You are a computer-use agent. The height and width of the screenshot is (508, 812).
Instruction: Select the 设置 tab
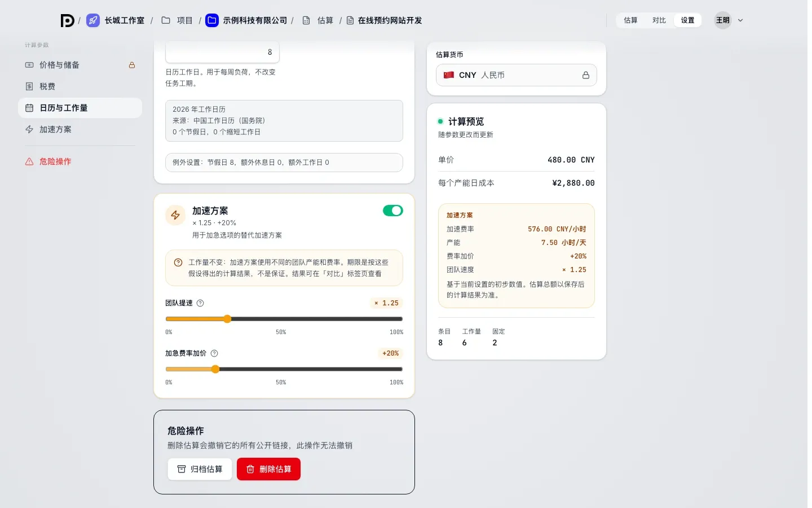tap(687, 20)
